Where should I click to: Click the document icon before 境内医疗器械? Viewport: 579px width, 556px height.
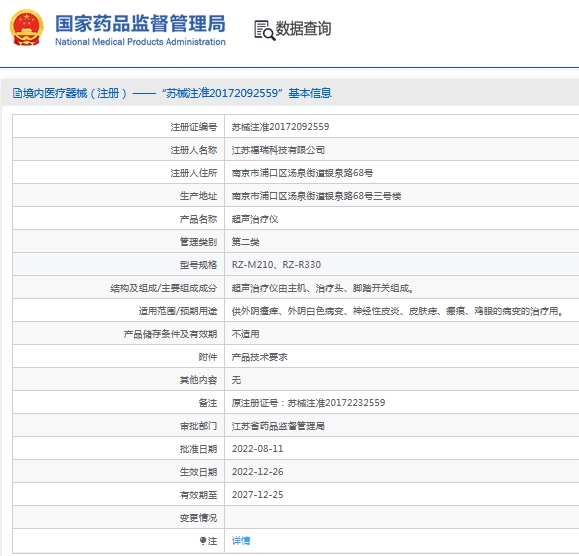click(17, 93)
